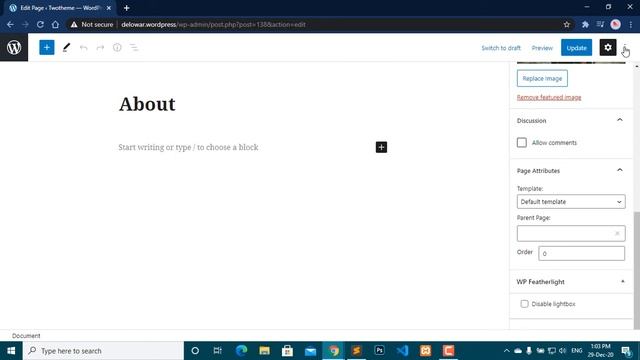This screenshot has height=360, width=640.
Task: Open Mail app from taskbar
Action: (310, 351)
